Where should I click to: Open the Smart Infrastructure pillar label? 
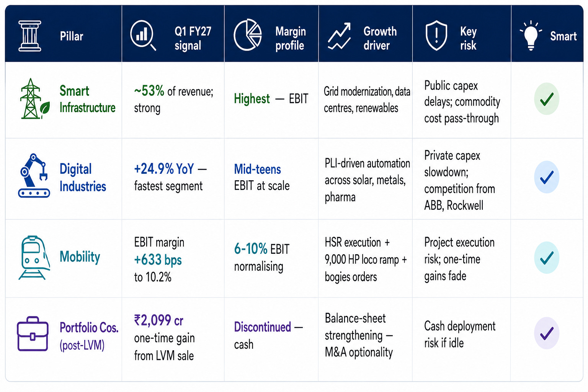coord(87,99)
